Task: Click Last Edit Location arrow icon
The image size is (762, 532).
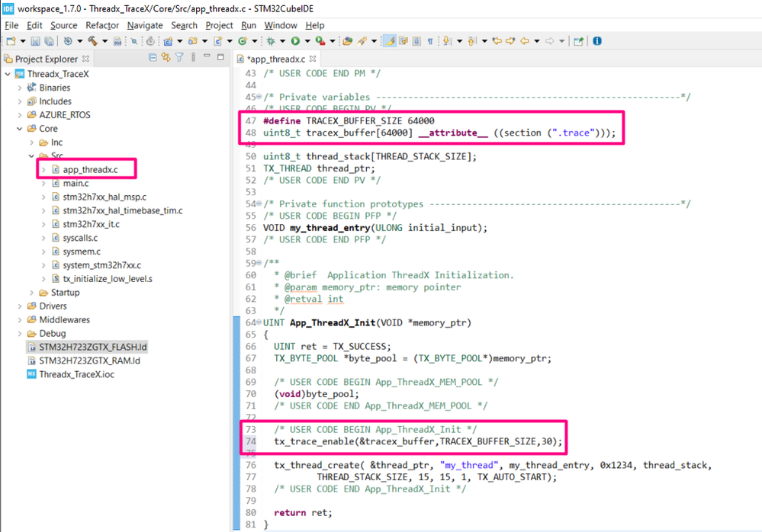Action: (x=497, y=40)
